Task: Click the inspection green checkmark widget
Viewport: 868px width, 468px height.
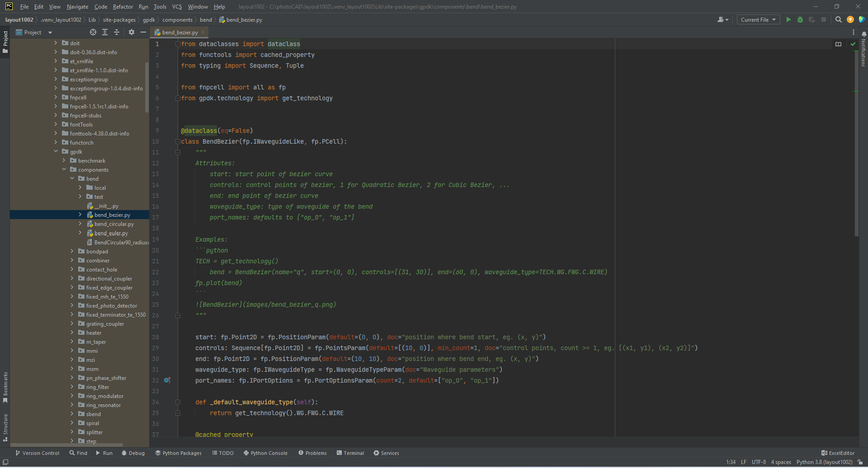Action: click(853, 44)
